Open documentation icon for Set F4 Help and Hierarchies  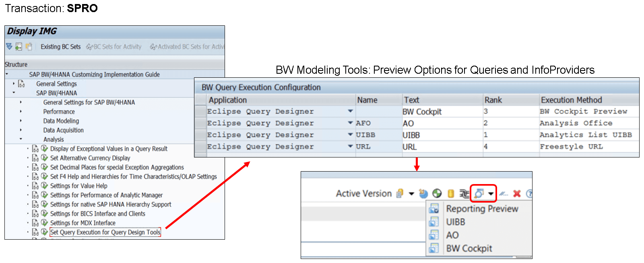35,176
